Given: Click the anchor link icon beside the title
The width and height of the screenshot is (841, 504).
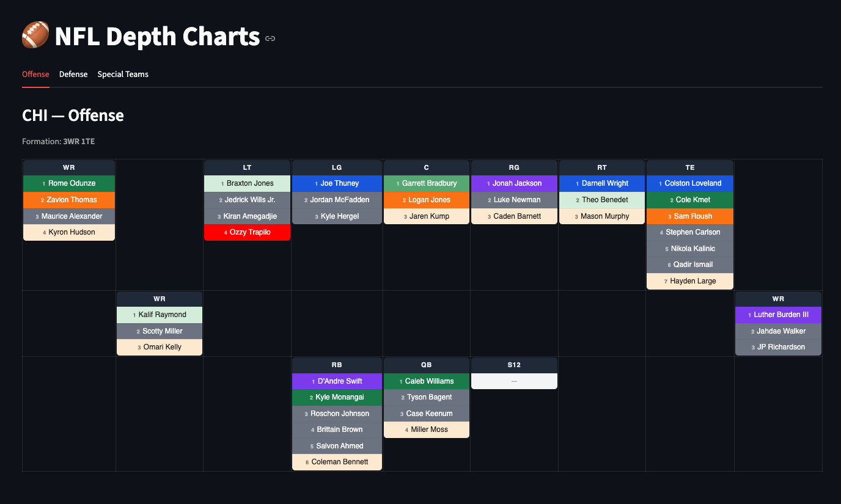Looking at the screenshot, I should point(270,38).
